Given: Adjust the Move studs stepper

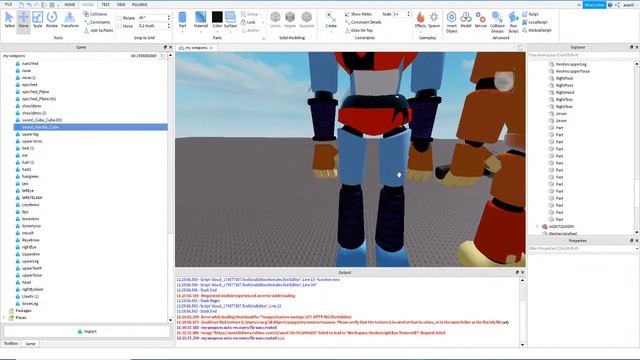Looking at the screenshot, I should pyautogui.click(x=169, y=26).
